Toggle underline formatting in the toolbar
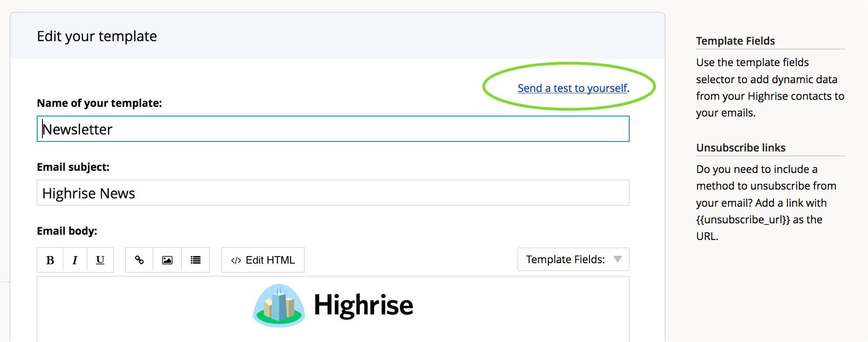The image size is (868, 342). click(100, 260)
